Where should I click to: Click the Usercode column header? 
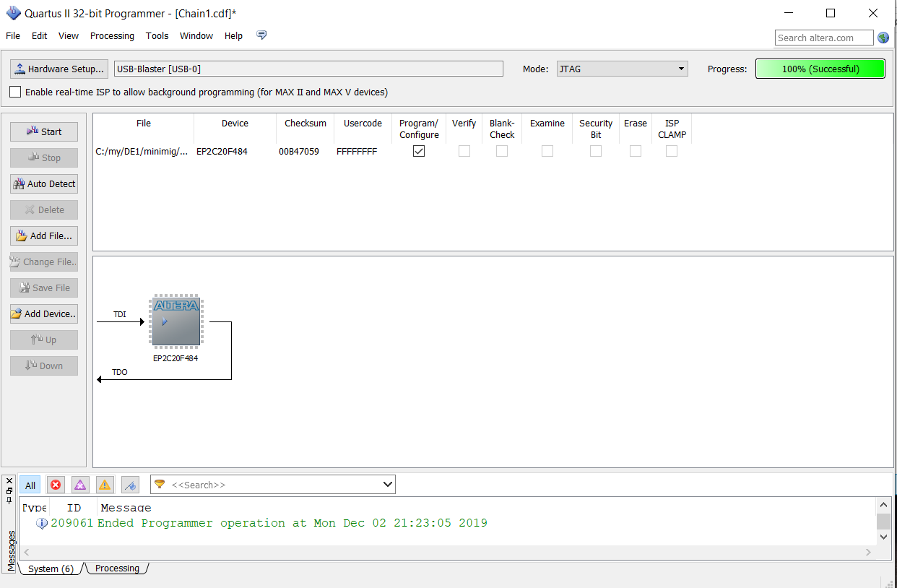tap(363, 124)
